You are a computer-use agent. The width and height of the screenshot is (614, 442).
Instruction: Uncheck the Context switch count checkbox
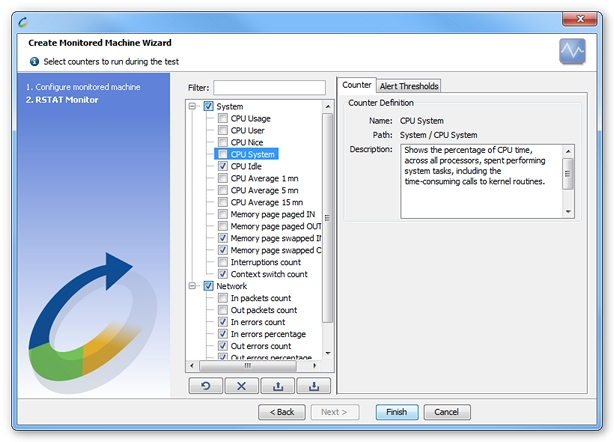[x=223, y=274]
